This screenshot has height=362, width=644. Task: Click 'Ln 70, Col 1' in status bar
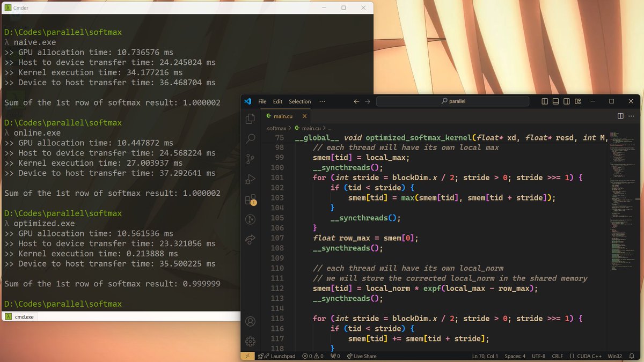click(x=485, y=356)
